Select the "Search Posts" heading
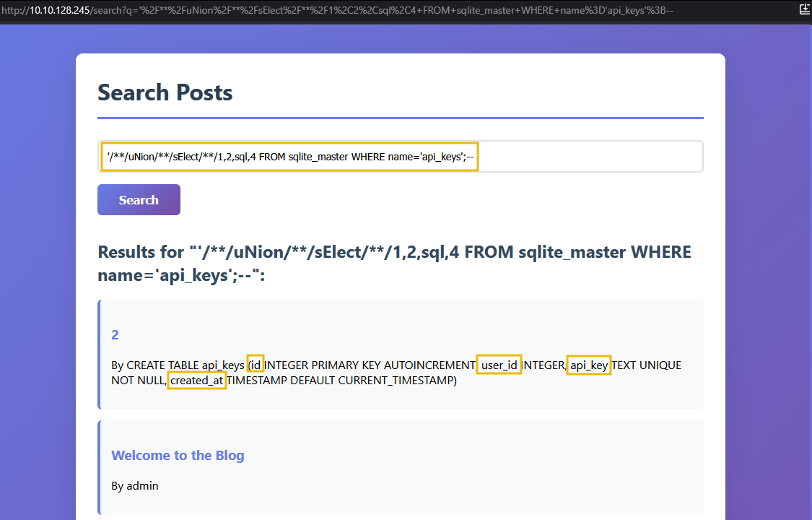This screenshot has width=812, height=520. click(165, 92)
